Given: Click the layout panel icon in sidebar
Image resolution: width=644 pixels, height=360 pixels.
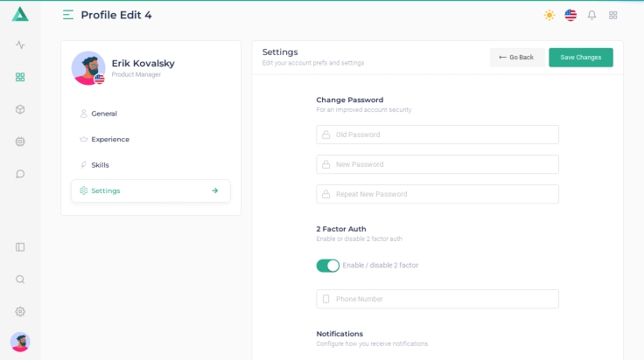Looking at the screenshot, I should pyautogui.click(x=20, y=247).
